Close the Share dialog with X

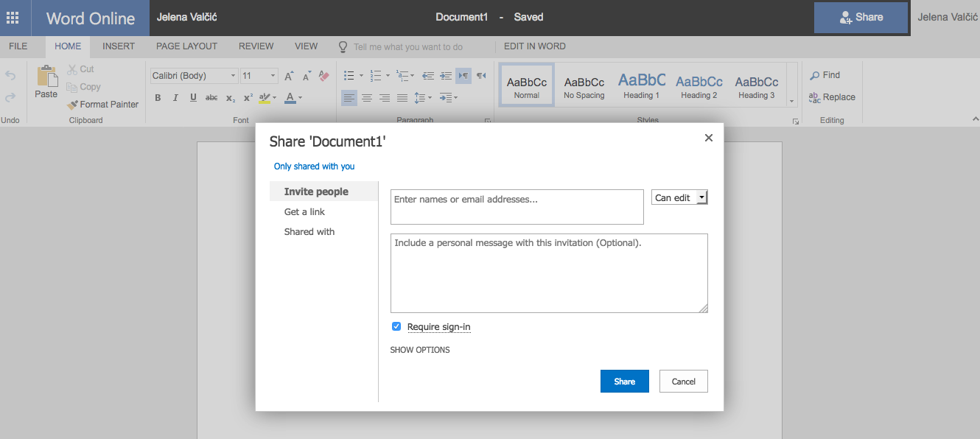(x=709, y=138)
